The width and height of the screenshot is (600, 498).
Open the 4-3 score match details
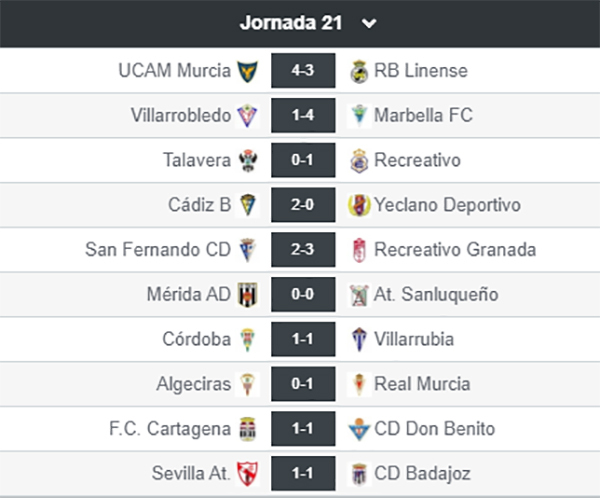(303, 71)
